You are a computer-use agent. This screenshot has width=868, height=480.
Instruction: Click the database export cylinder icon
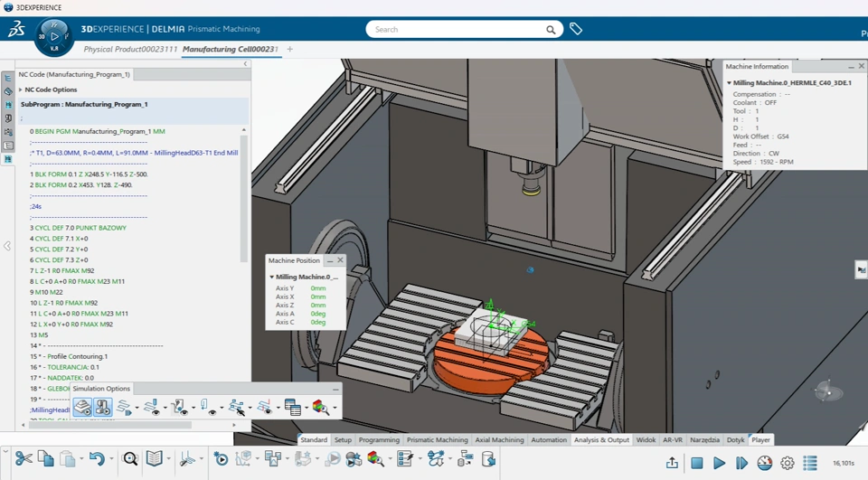[488, 459]
